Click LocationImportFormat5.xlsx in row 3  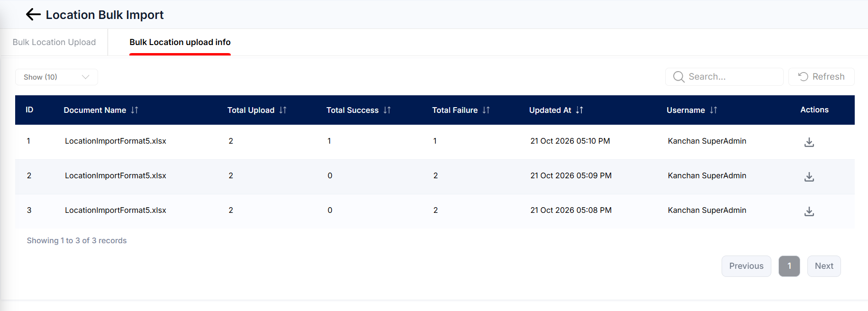116,210
